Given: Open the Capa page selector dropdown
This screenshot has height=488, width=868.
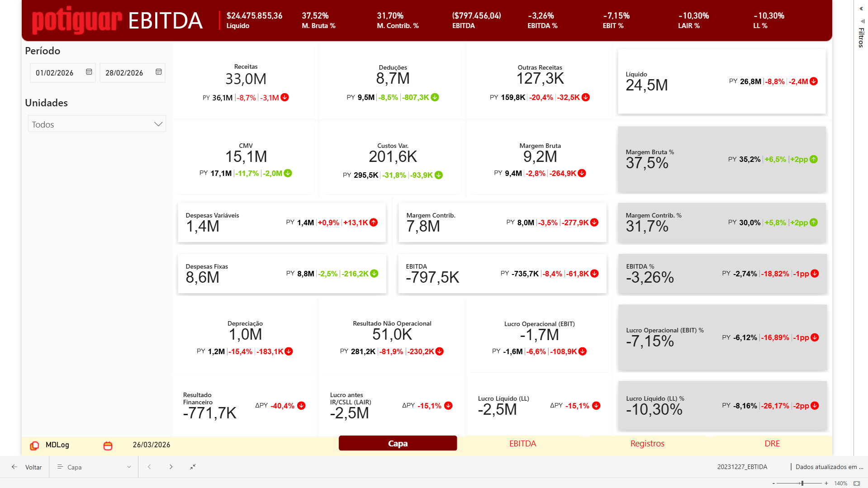Looking at the screenshot, I should coord(129,467).
